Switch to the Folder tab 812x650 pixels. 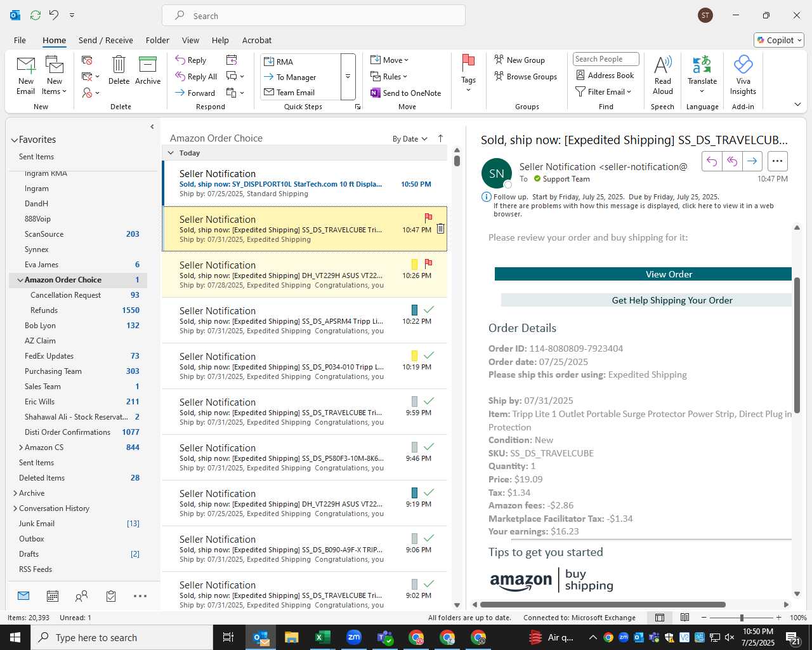coord(157,40)
